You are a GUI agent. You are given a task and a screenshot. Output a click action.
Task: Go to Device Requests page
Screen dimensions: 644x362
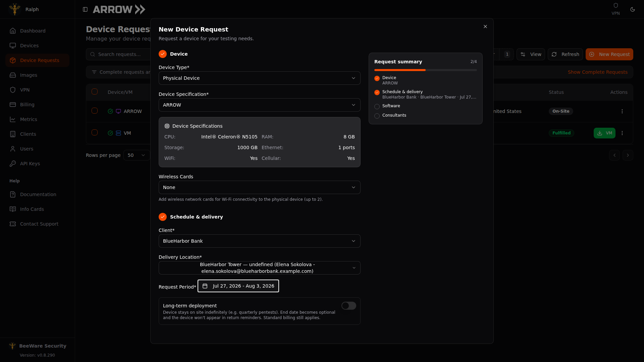37,60
